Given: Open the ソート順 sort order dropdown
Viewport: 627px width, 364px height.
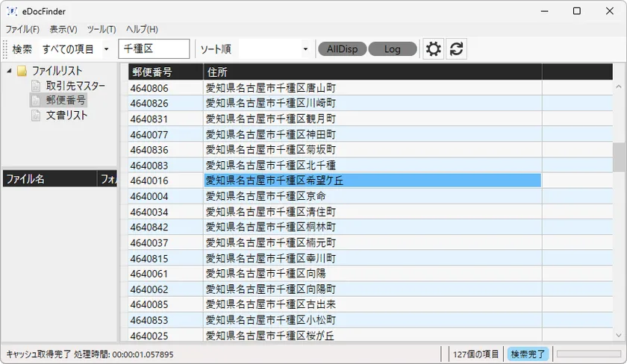Looking at the screenshot, I should tap(305, 49).
